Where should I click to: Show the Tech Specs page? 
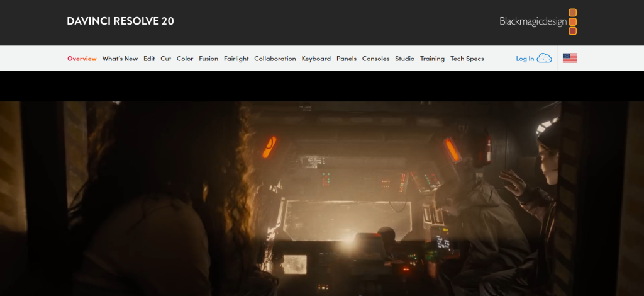point(467,59)
